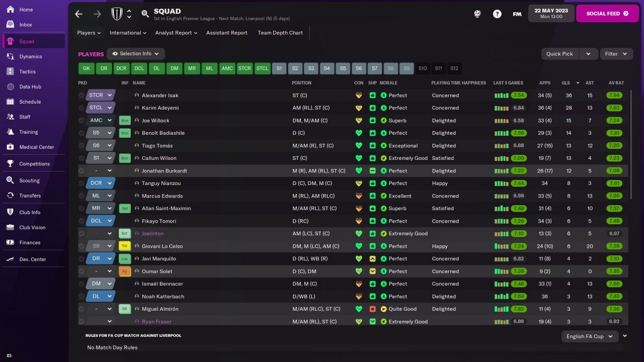The width and height of the screenshot is (644, 362).
Task: Toggle pick checkbox for Karim Adeyemi
Action: tap(82, 108)
